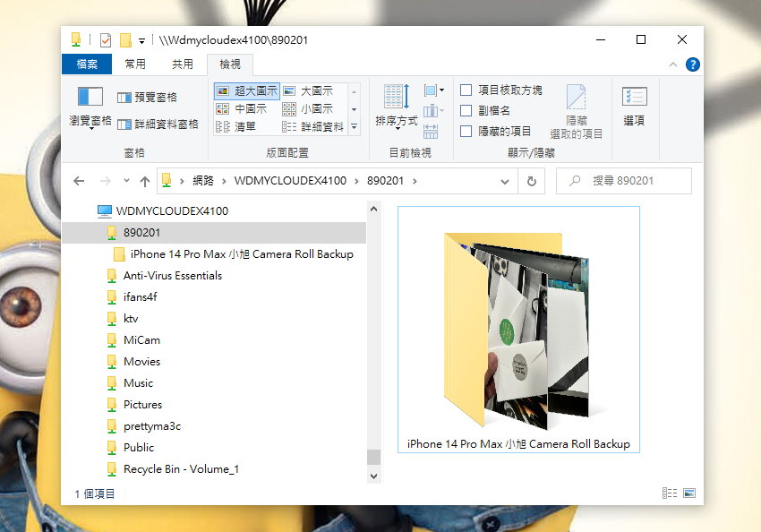761x532 pixels.
Task: Open Music share in the tree
Action: [130, 383]
